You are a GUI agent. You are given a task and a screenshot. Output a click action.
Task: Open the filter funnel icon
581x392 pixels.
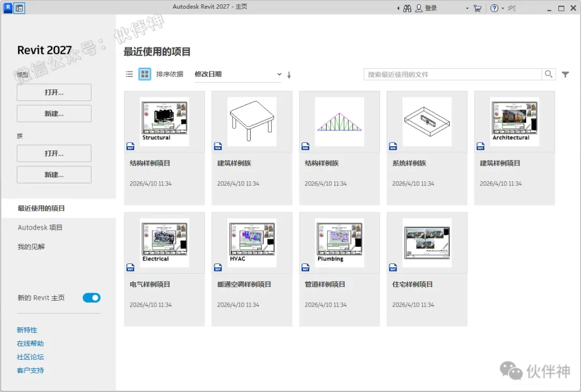pos(565,74)
